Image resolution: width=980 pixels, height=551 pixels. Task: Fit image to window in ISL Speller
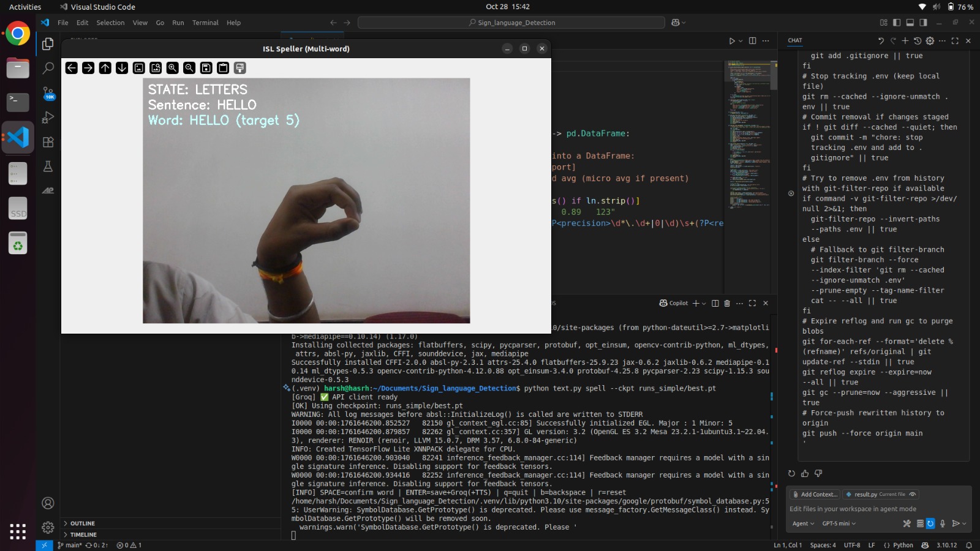click(156, 68)
